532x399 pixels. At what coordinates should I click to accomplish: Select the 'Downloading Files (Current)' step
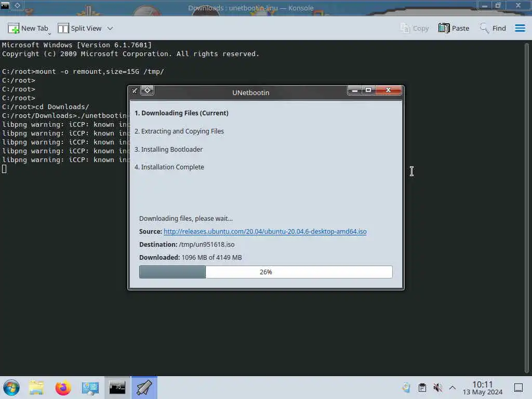[x=181, y=113]
